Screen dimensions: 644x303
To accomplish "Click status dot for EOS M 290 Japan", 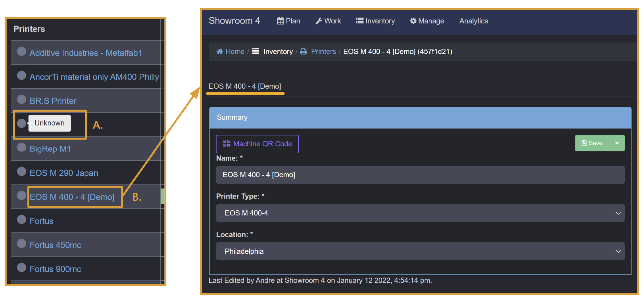I will (22, 171).
